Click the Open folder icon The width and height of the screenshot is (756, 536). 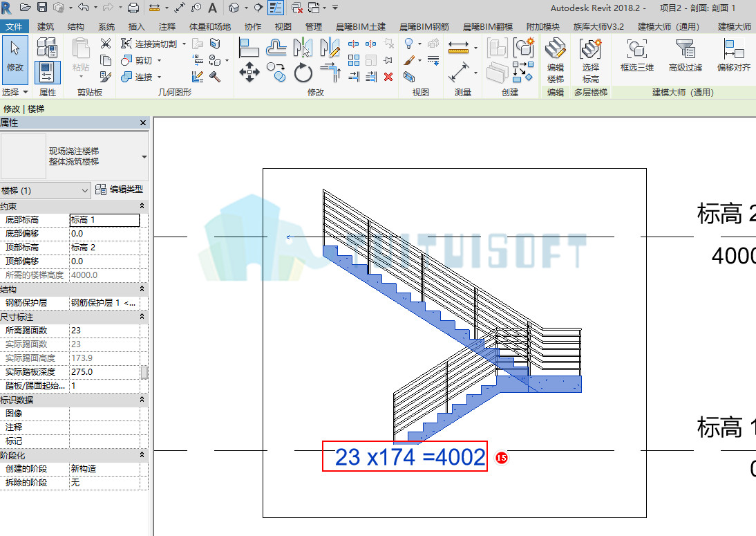click(25, 7)
